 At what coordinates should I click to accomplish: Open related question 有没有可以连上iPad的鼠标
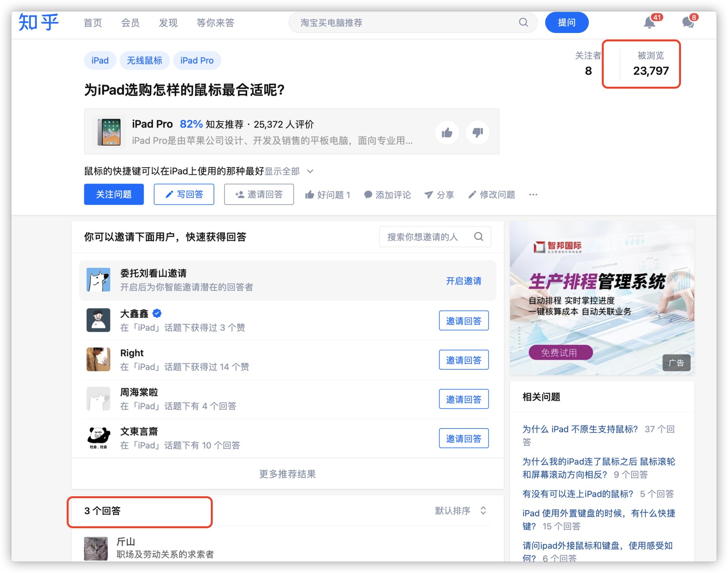pos(578,494)
